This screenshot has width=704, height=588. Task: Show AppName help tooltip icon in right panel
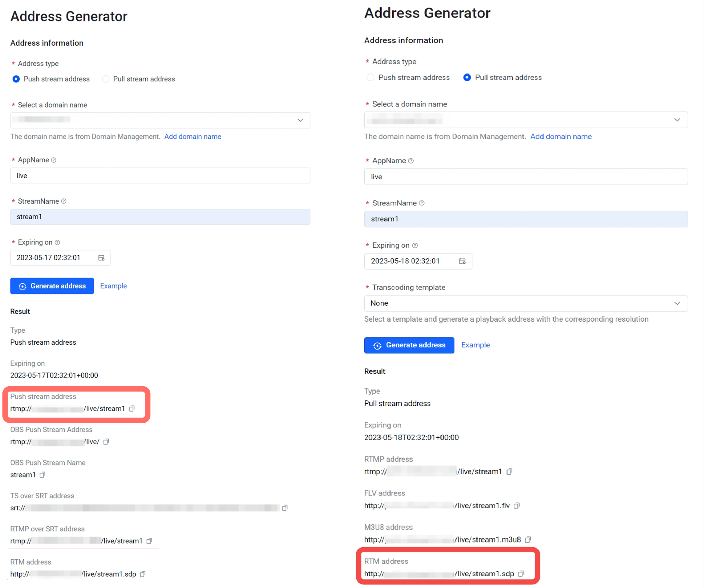[x=411, y=161]
